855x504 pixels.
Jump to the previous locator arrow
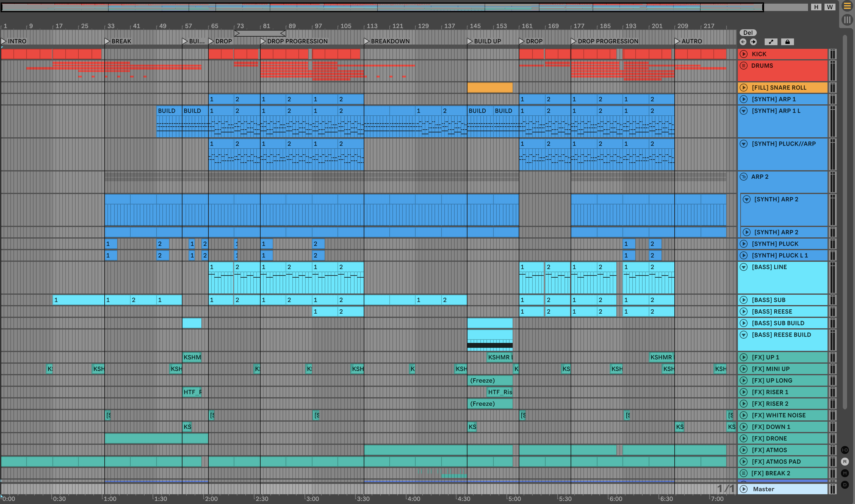[743, 42]
